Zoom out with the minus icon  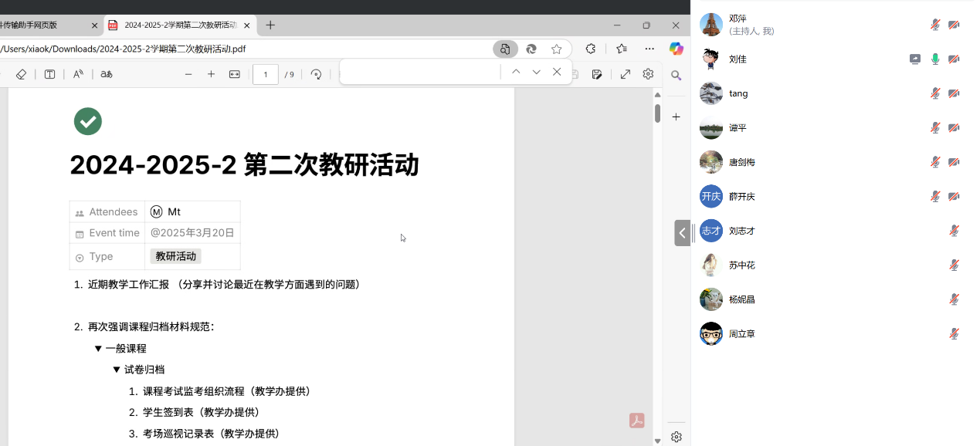(x=188, y=74)
